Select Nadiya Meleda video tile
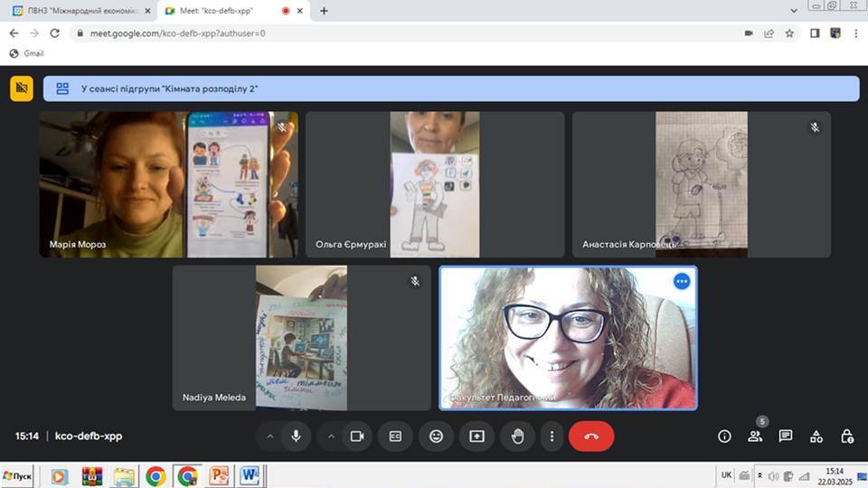Screen dimensions: 868x488 click(x=302, y=338)
